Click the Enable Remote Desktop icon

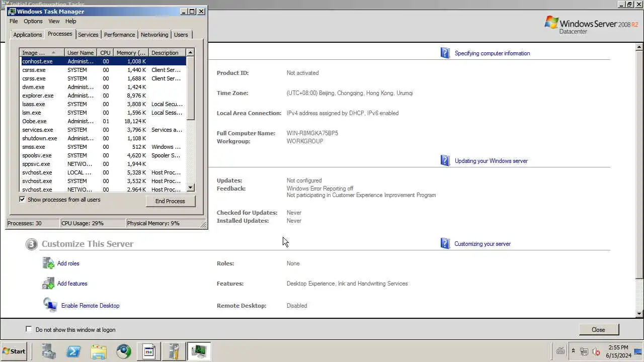pyautogui.click(x=50, y=305)
